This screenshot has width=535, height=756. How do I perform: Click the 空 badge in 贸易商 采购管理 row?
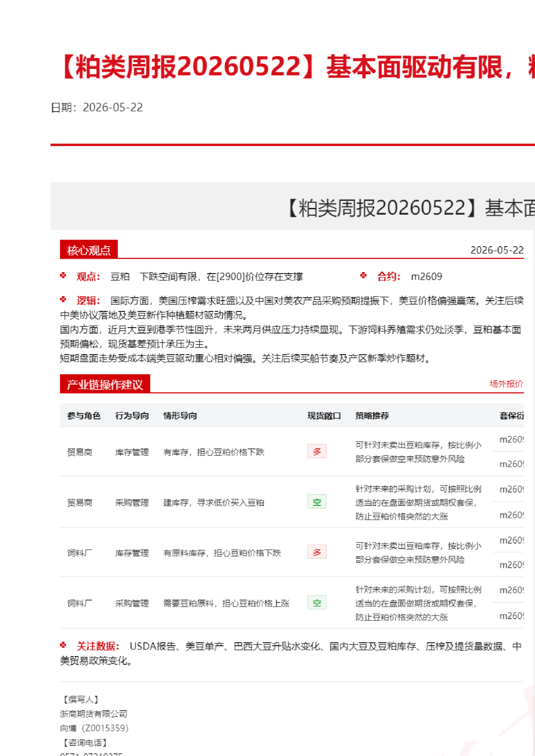click(x=317, y=502)
